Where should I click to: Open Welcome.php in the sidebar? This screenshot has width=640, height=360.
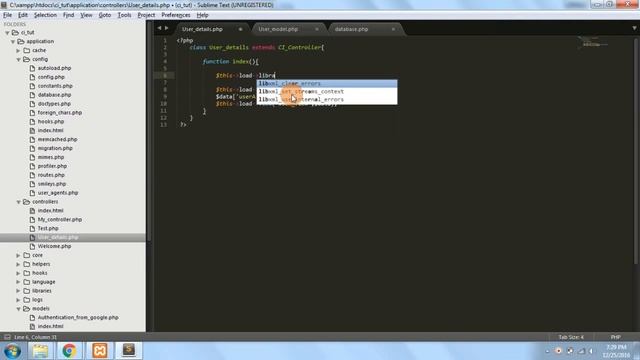(x=54, y=247)
